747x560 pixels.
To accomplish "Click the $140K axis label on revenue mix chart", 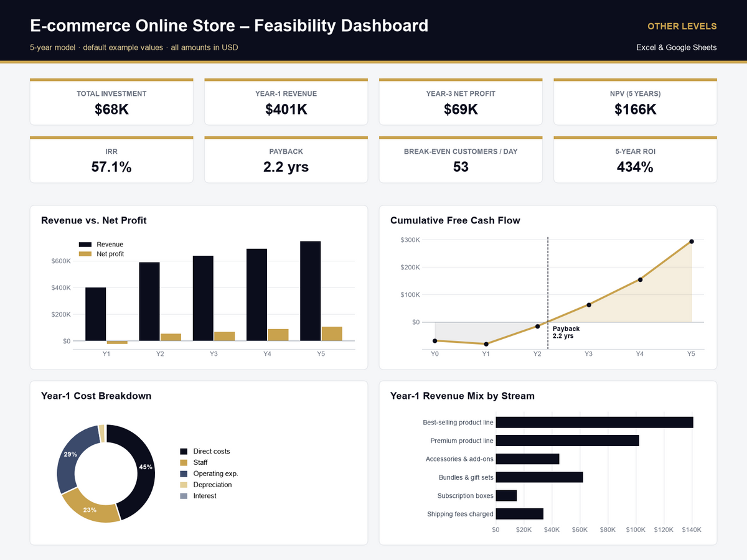I will [692, 530].
